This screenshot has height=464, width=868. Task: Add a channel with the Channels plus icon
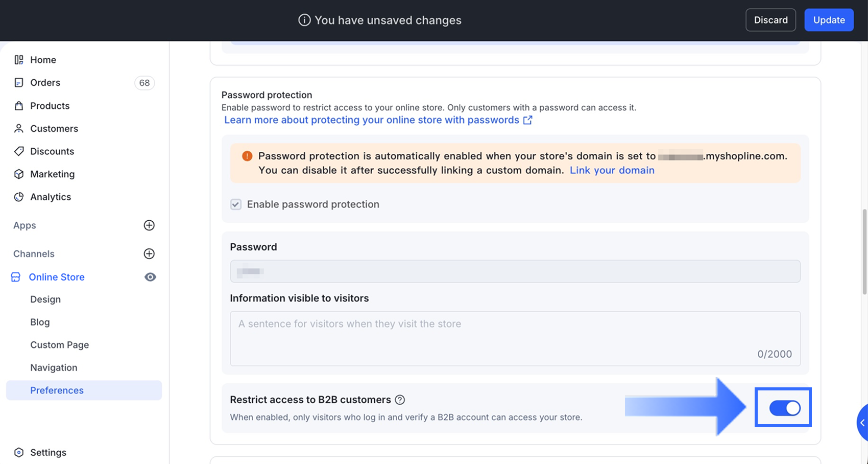tap(149, 253)
